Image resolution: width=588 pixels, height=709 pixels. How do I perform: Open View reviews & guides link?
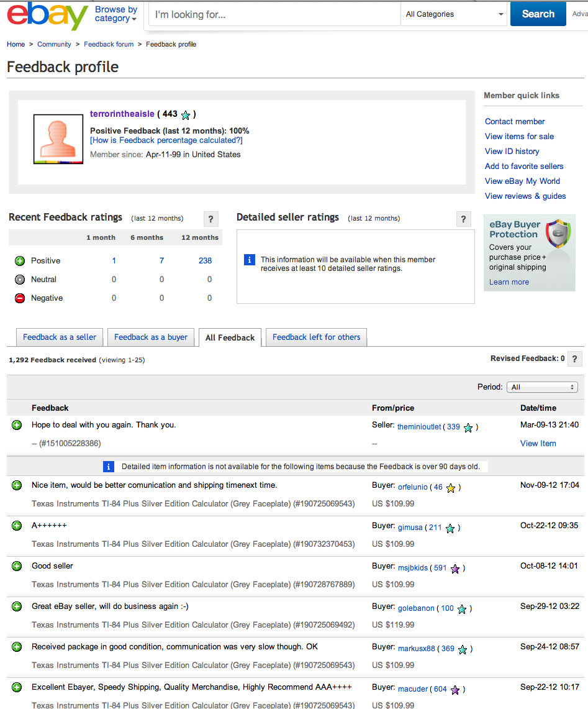525,196
